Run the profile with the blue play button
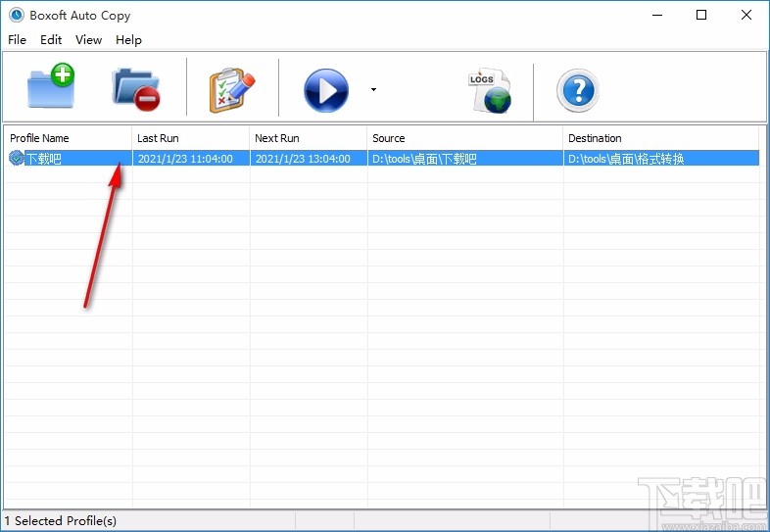The width and height of the screenshot is (770, 532). 326,90
